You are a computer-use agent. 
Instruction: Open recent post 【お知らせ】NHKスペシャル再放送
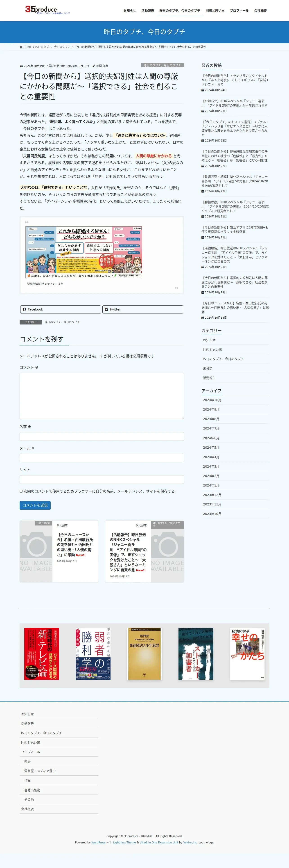pyautogui.click(x=235, y=103)
